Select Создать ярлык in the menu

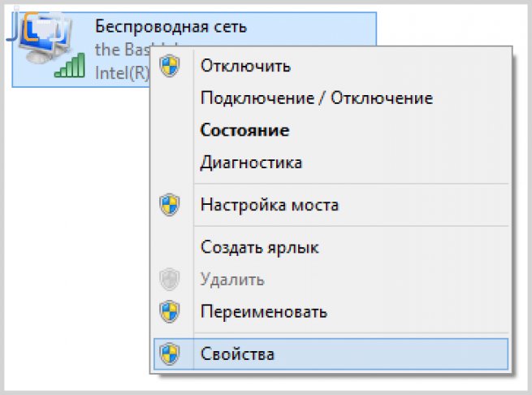pos(331,247)
